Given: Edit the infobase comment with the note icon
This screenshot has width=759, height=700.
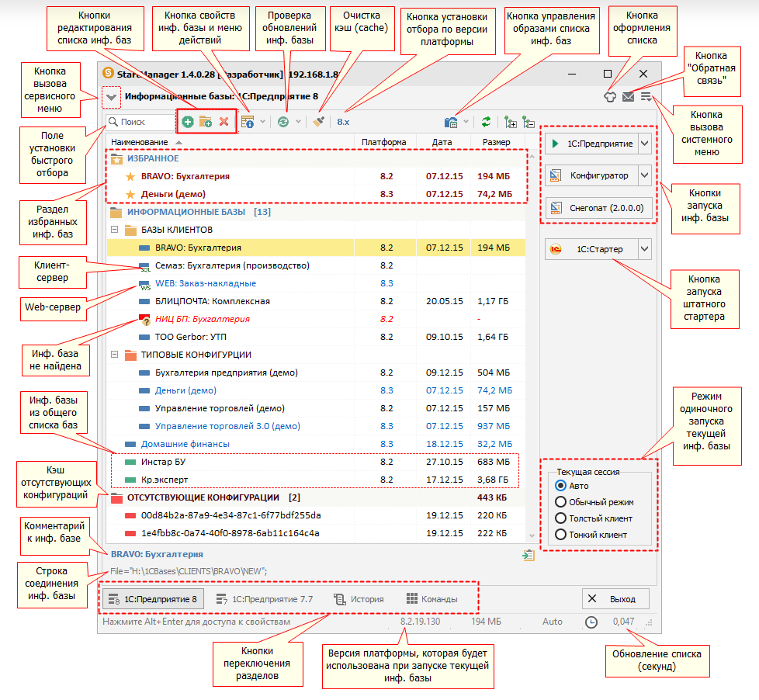Looking at the screenshot, I should [x=529, y=555].
